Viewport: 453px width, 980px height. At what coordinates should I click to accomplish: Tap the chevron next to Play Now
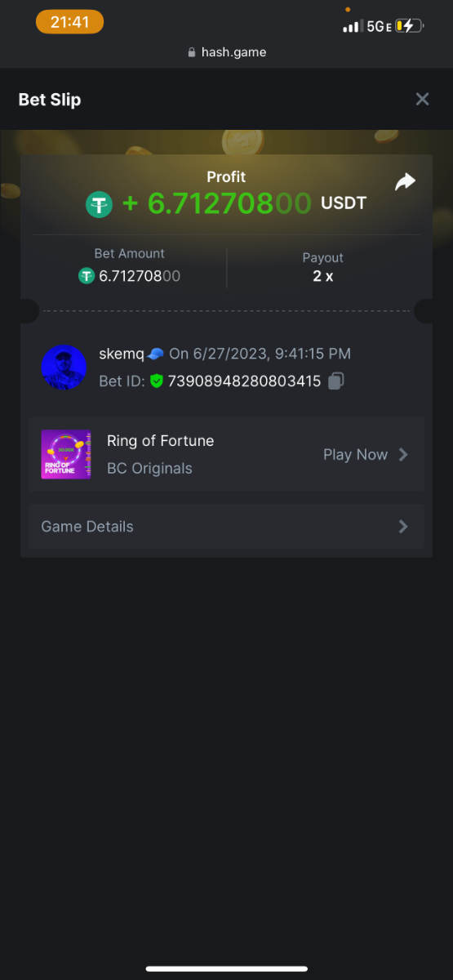point(403,455)
